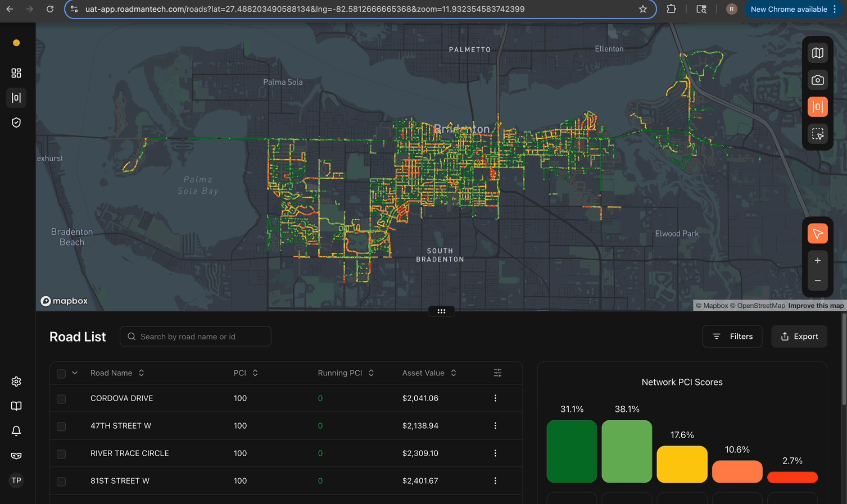The width and height of the screenshot is (847, 504).
Task: Toggle the select-all header checkbox
Action: click(x=61, y=374)
